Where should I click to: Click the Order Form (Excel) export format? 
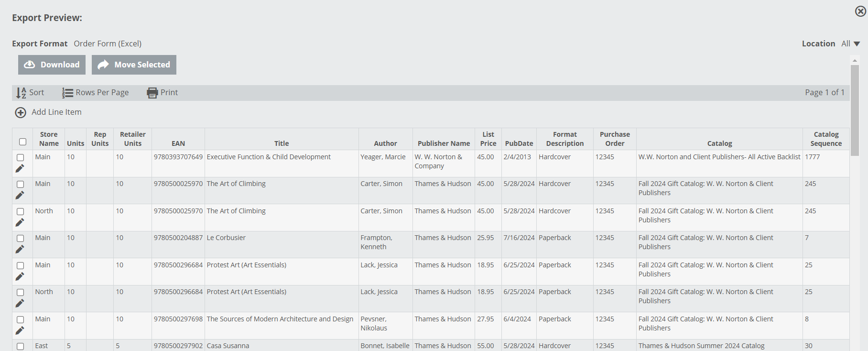pos(108,44)
